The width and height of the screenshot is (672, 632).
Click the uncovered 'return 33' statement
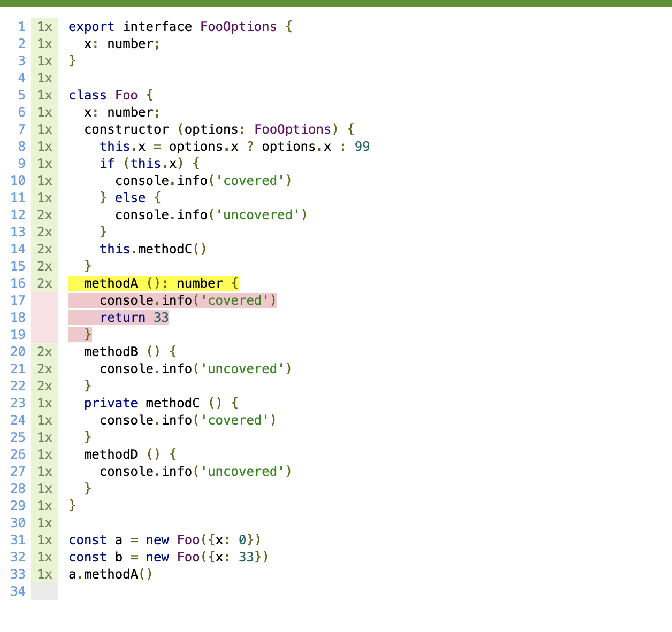click(134, 318)
